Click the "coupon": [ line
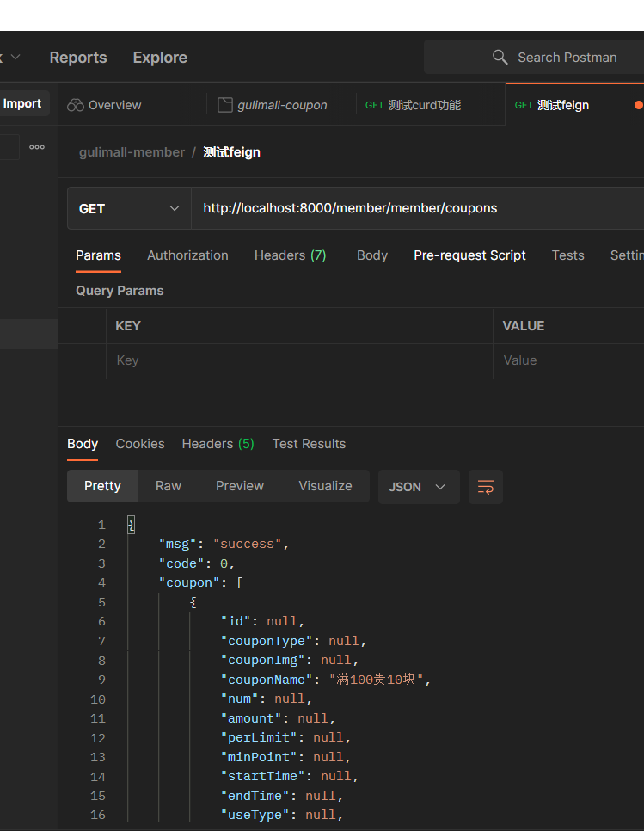The height and width of the screenshot is (831, 644). [x=200, y=583]
